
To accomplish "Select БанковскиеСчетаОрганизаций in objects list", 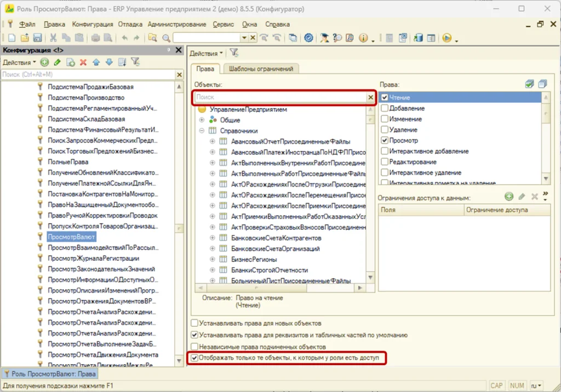I will point(276,249).
